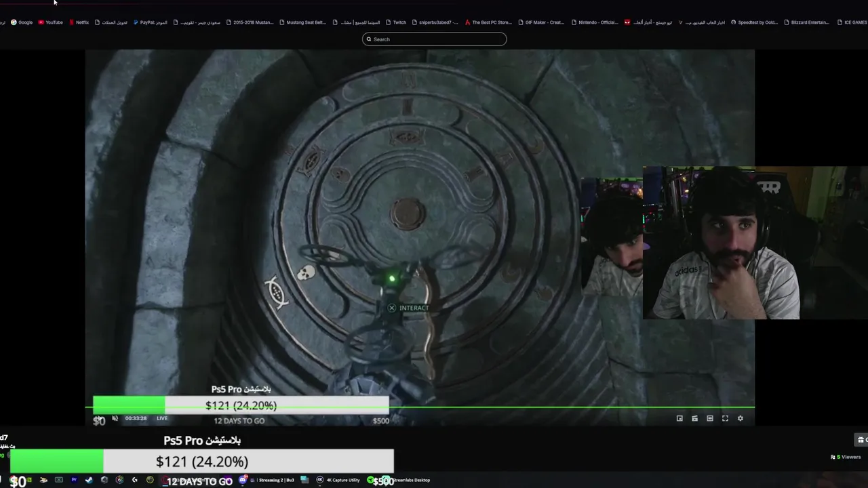Open the ICE GAMES bookmark
Image resolution: width=868 pixels, height=488 pixels.
click(852, 22)
